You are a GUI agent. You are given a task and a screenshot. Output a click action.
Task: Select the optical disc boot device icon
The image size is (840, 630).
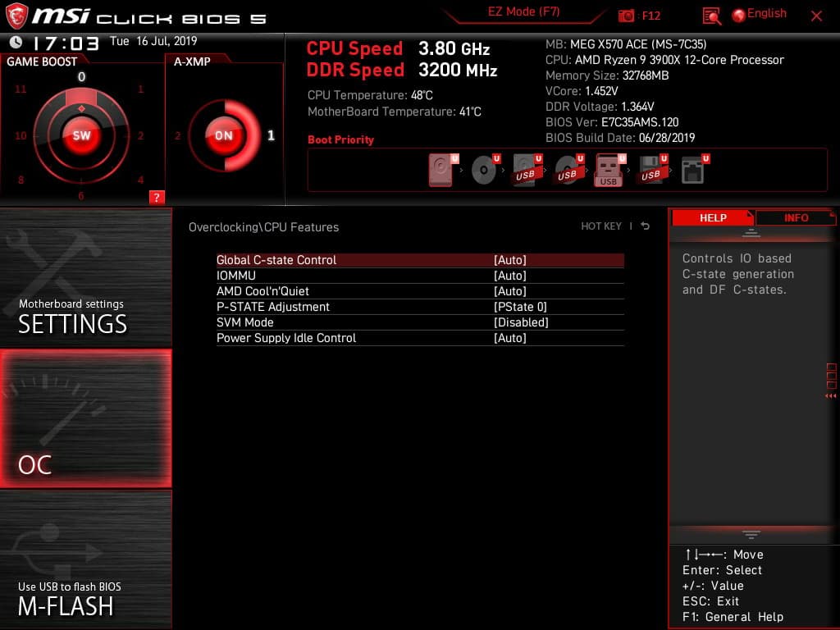click(486, 170)
